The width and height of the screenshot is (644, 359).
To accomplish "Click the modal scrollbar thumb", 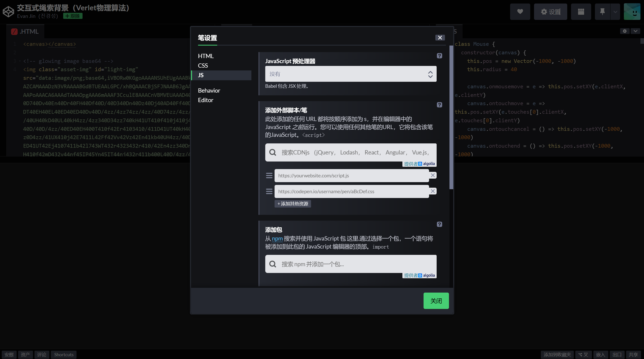I will pyautogui.click(x=451, y=117).
